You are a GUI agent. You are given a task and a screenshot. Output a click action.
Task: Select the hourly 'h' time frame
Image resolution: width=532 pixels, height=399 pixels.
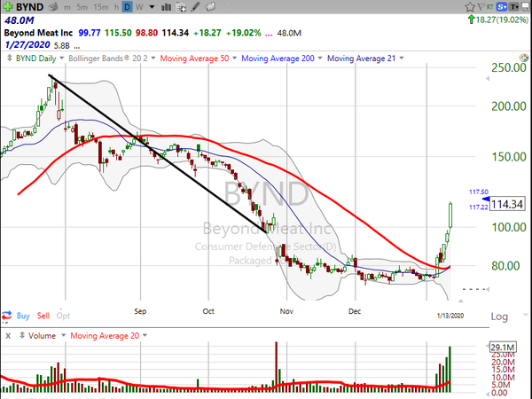(x=116, y=7)
